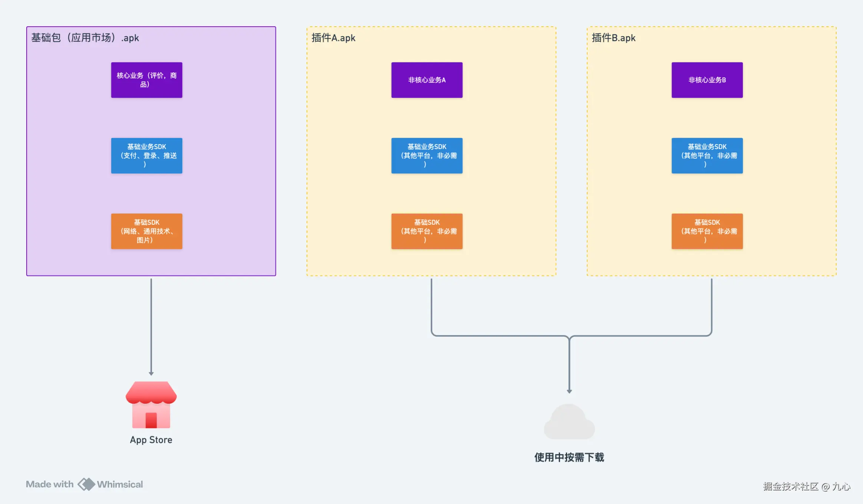Click the 插件B.apk container title
The height and width of the screenshot is (504, 863).
click(613, 38)
